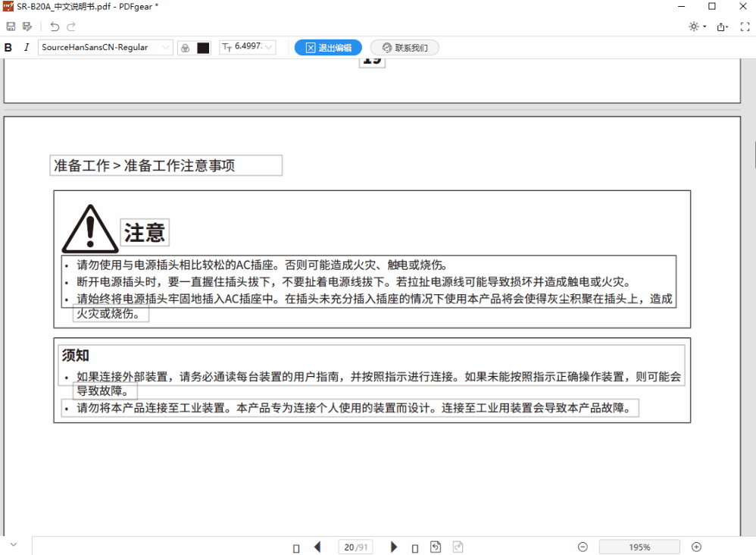Viewport: 756px width, 555px height.
Task: Click the Save As icon
Action: tap(27, 27)
